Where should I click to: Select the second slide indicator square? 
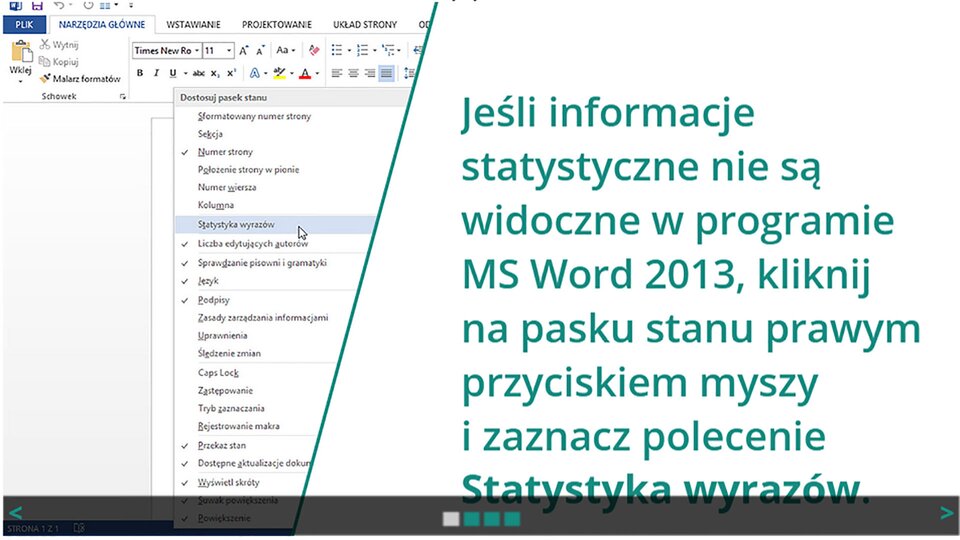[x=471, y=519]
